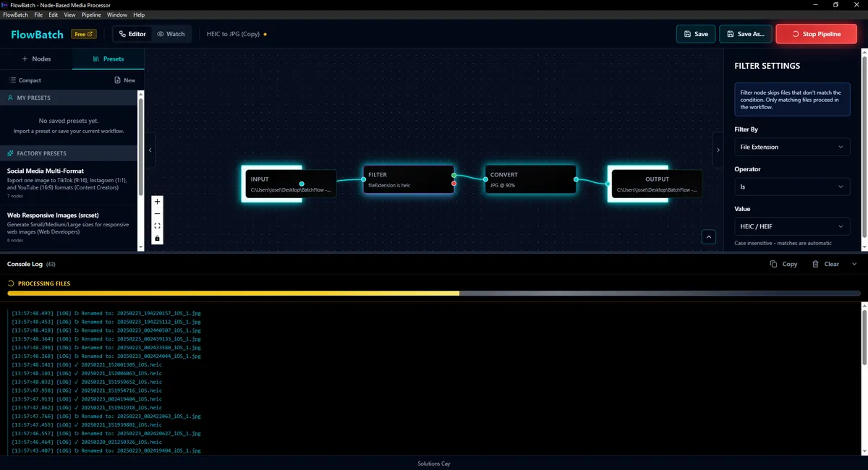Viewport: 868px width, 470px height.
Task: Click the Console Log title
Action: (x=25, y=264)
